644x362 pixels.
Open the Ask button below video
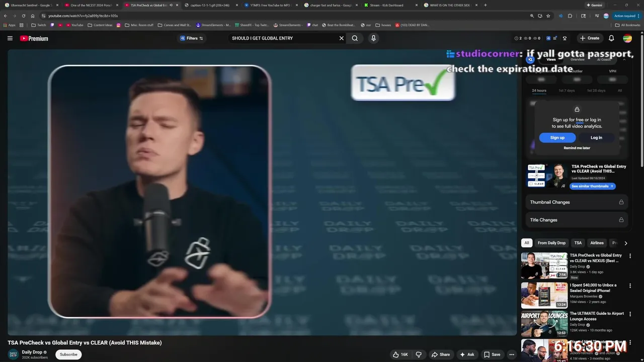click(467, 354)
